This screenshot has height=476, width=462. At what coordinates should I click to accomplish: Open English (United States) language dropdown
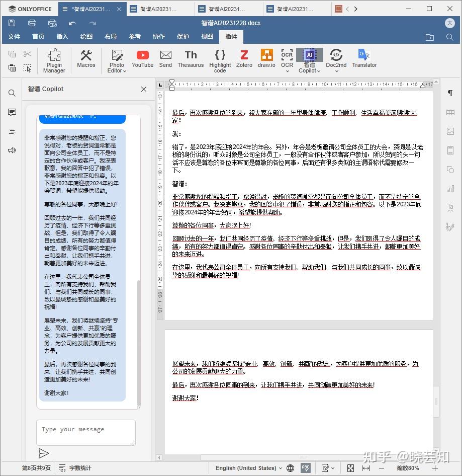pyautogui.click(x=249, y=468)
